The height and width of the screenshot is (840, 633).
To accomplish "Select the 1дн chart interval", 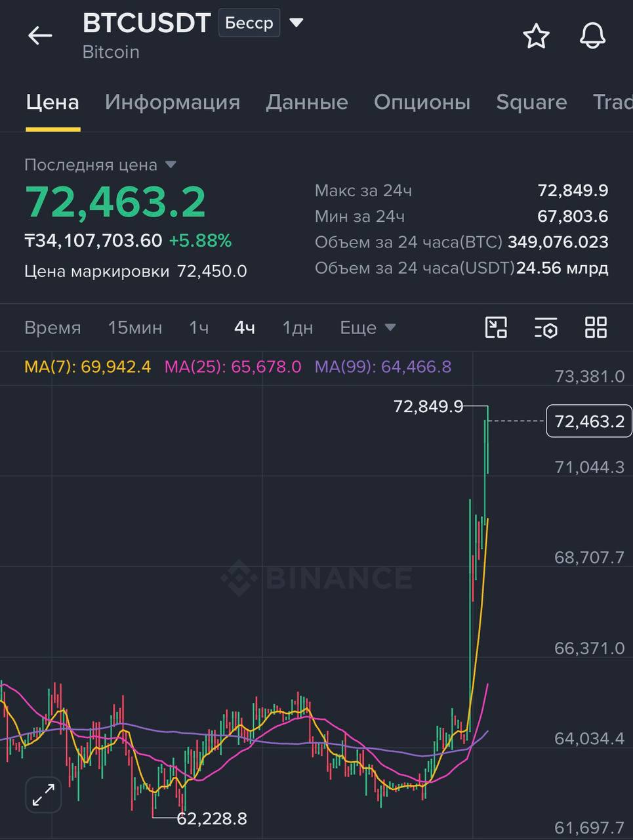I will (297, 327).
